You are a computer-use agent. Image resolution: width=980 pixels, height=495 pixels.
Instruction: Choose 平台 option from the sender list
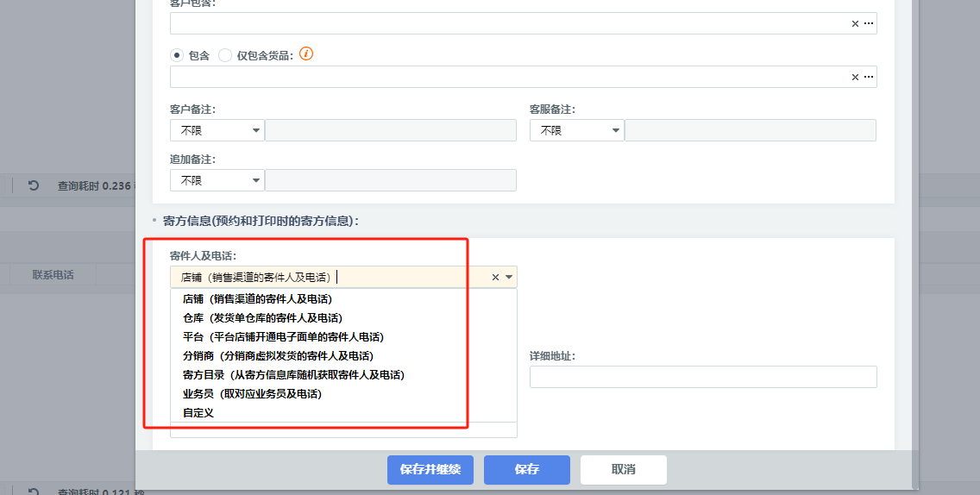tap(283, 337)
